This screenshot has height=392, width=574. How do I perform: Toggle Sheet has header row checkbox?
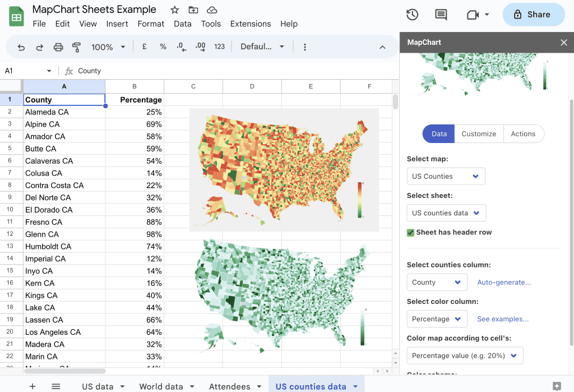(411, 232)
